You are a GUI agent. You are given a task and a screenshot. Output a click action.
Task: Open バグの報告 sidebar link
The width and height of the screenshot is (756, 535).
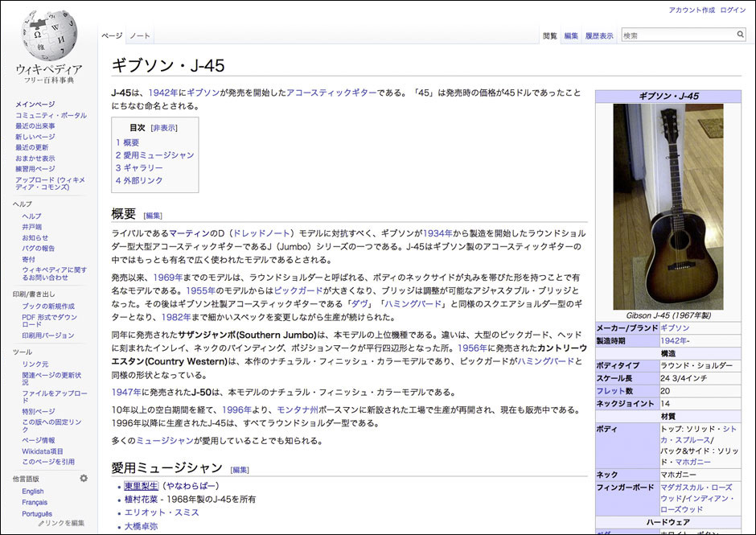pos(39,249)
